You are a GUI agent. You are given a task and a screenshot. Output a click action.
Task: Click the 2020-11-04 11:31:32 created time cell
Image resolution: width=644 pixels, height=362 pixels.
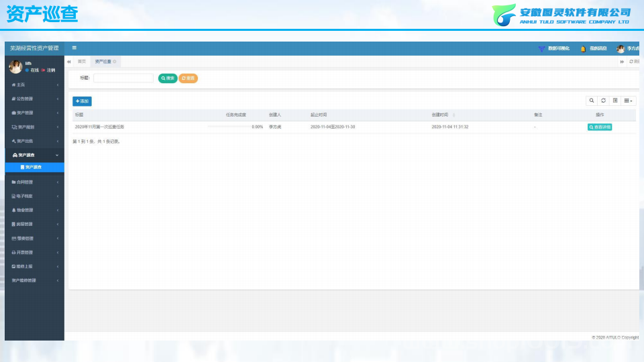[x=449, y=127]
